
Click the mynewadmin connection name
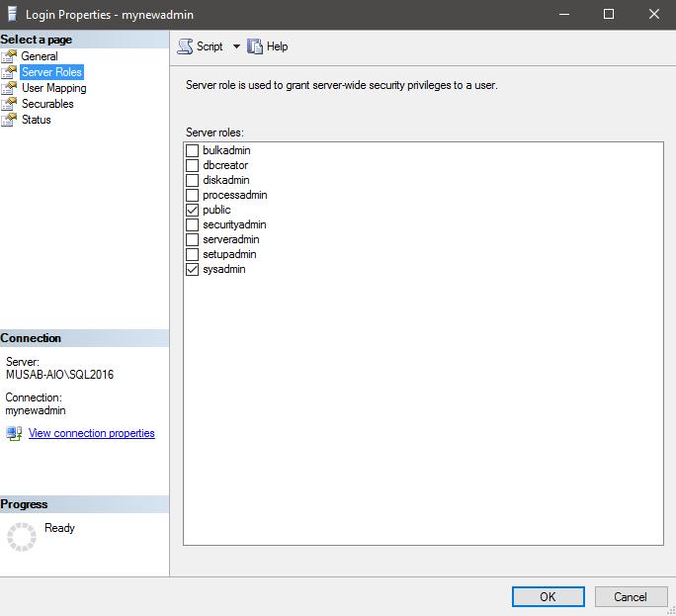36,410
